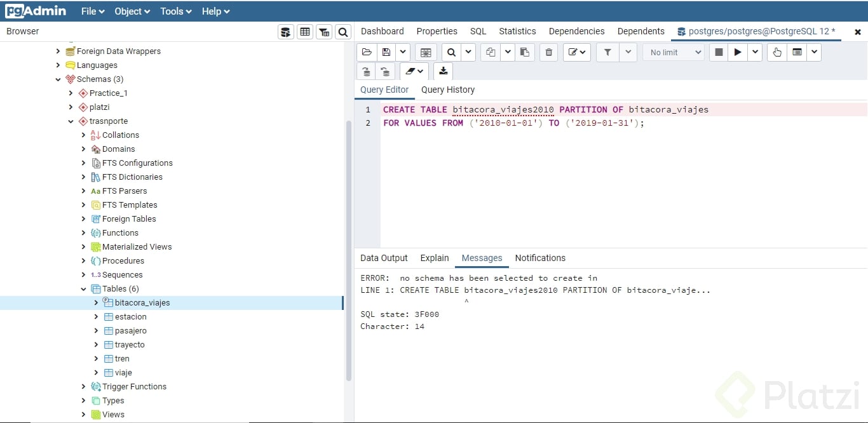Switch to the Dependents tab

[641, 31]
